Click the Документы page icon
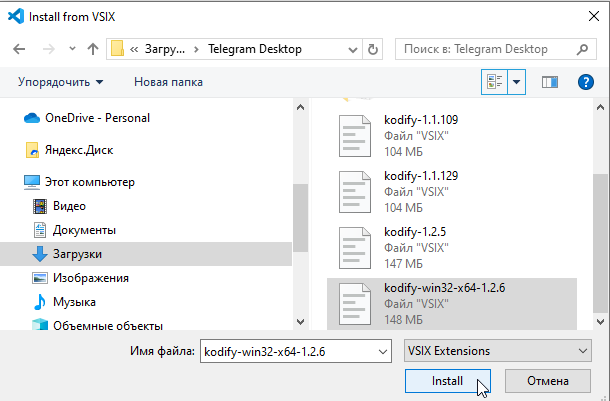This screenshot has width=610, height=401. point(40,230)
